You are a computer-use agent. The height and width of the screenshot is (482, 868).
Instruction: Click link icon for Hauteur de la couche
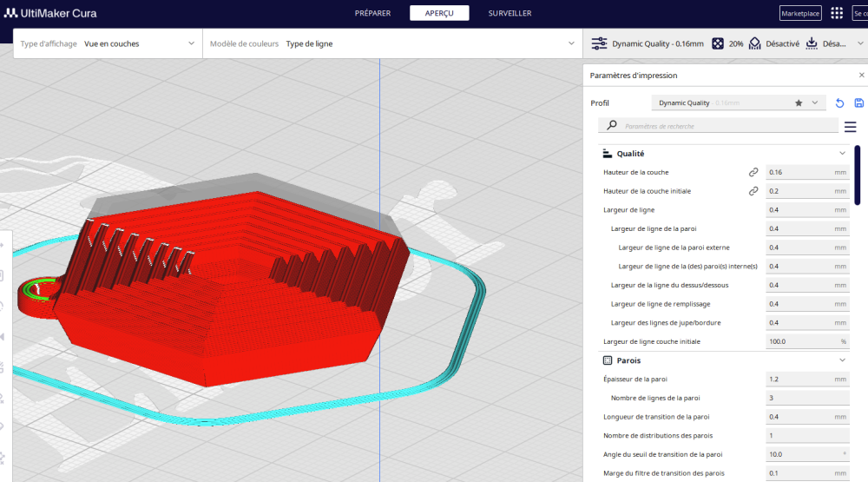click(x=753, y=172)
